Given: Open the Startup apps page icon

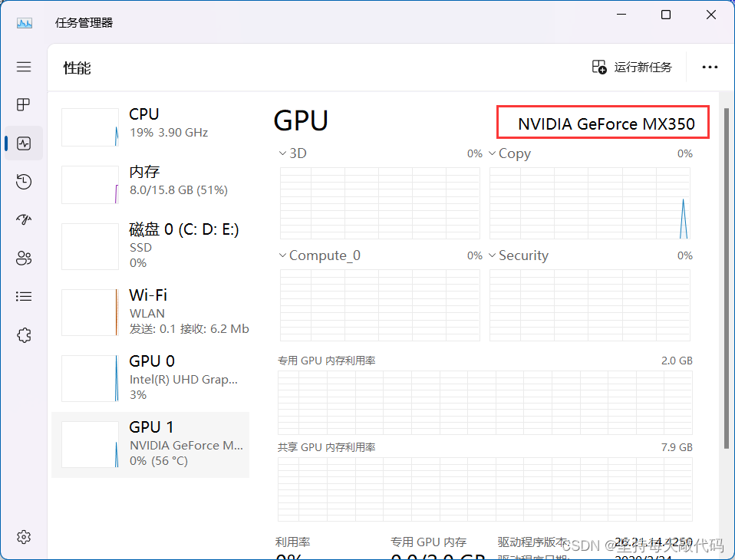Looking at the screenshot, I should [x=24, y=219].
